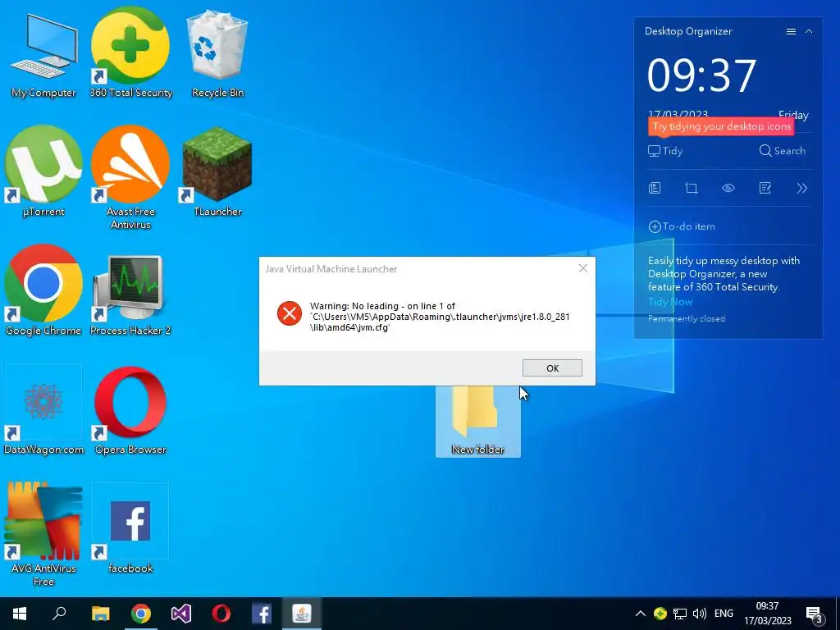Select the DataWagon.com desktop shortcut
Image resolution: width=840 pixels, height=630 pixels.
coord(43,410)
